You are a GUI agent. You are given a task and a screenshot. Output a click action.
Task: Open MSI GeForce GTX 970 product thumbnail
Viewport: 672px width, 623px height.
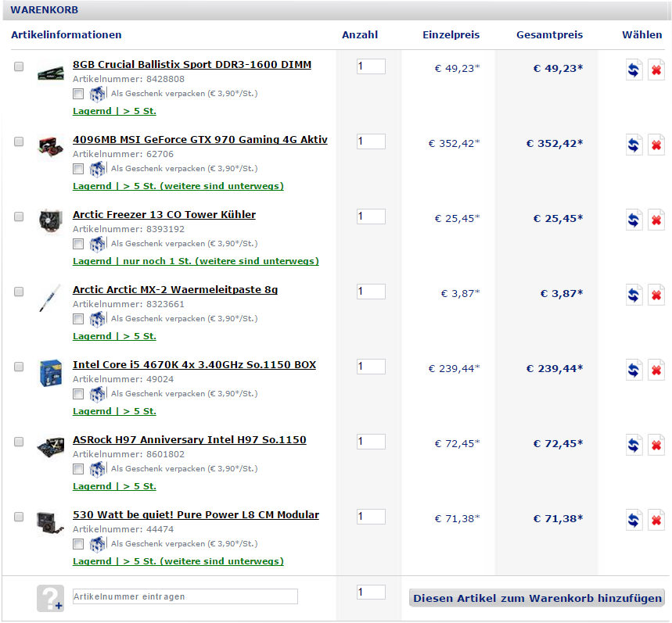point(50,146)
